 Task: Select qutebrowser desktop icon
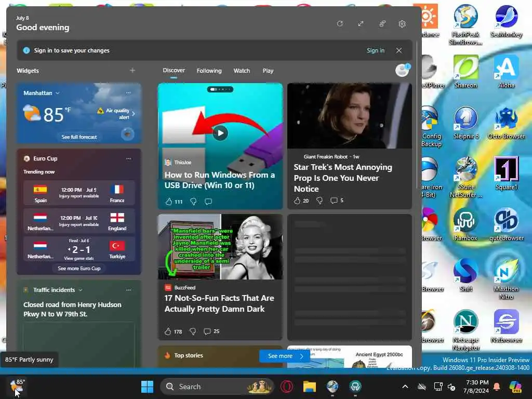[x=506, y=224]
